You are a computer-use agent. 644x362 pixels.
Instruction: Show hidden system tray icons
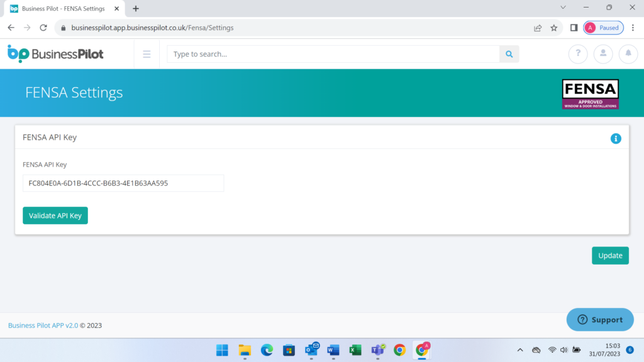pos(520,350)
